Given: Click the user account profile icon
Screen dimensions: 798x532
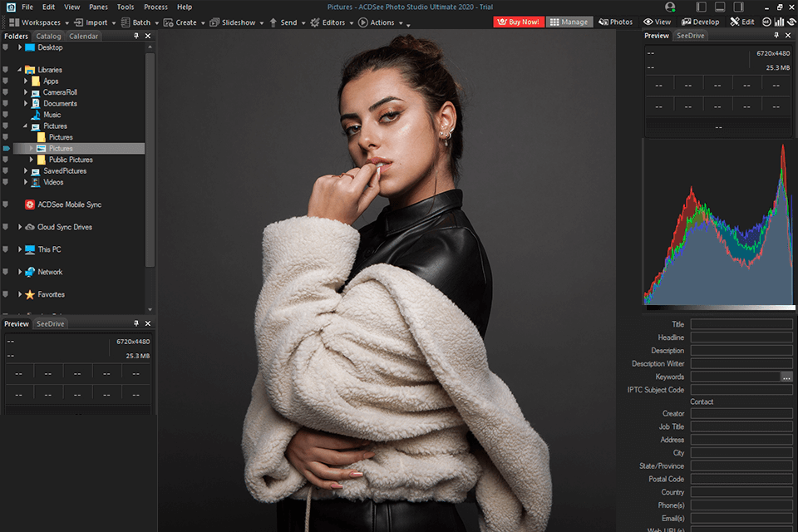Looking at the screenshot, I should [x=670, y=7].
